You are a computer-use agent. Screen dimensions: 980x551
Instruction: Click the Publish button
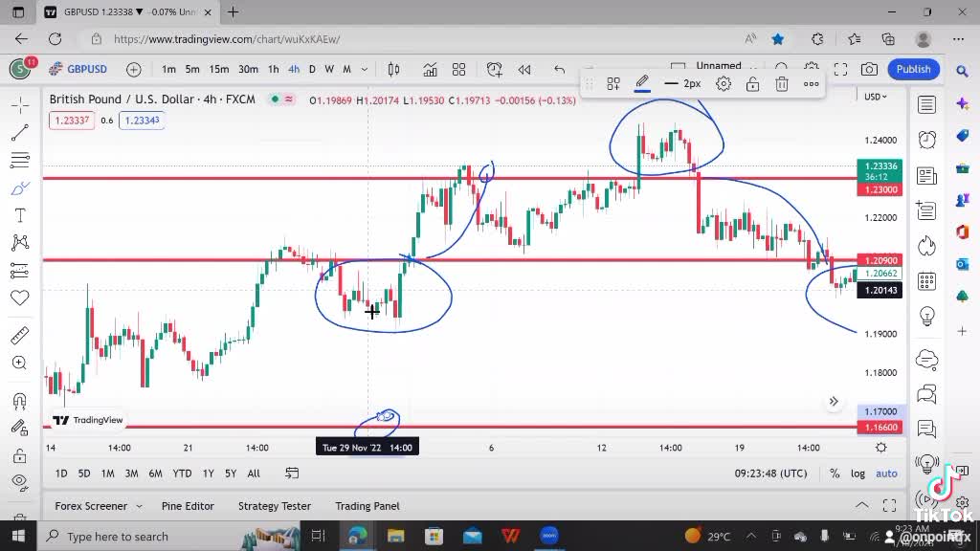point(913,69)
